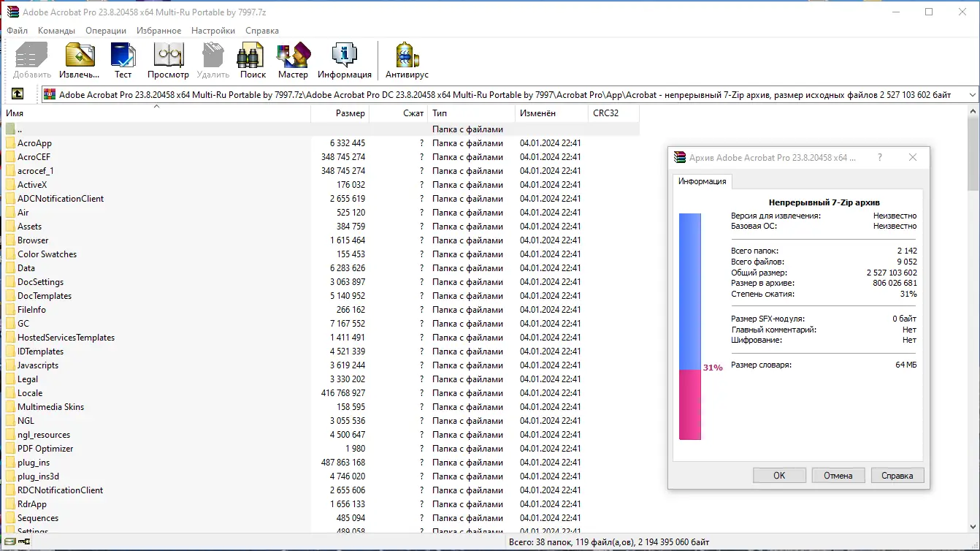
Task: Open the Просмотр viewer tool
Action: click(168, 61)
